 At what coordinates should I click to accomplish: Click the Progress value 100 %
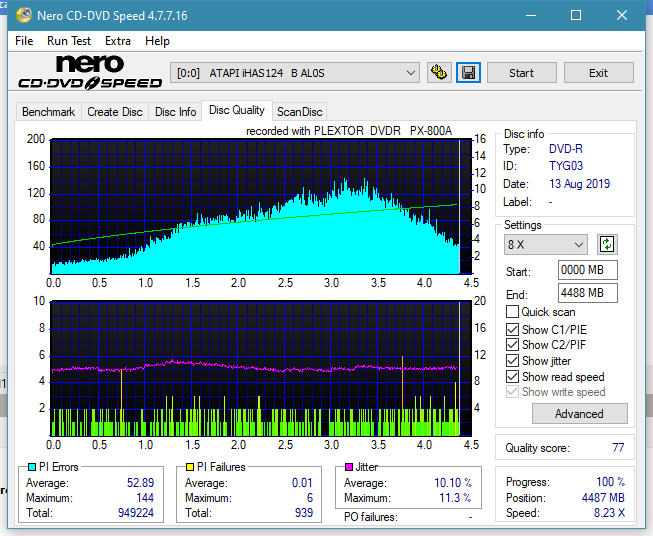pos(611,482)
